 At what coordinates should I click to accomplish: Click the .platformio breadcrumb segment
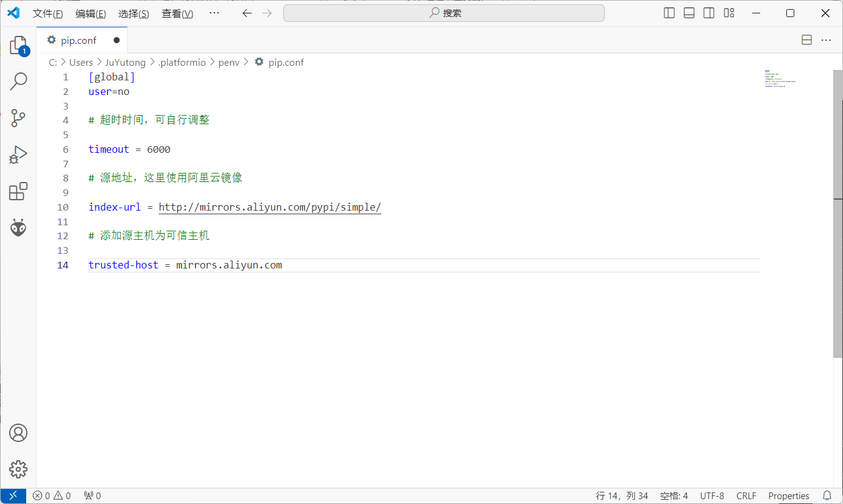tap(182, 62)
